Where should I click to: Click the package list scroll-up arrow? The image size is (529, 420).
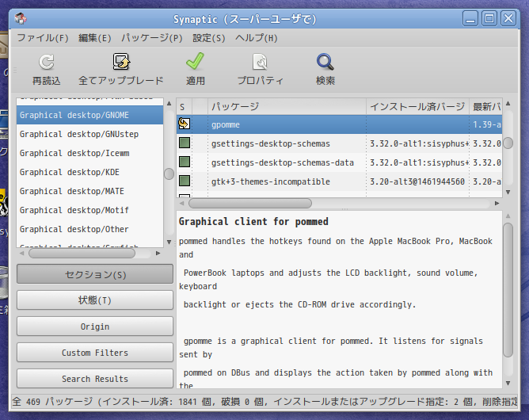[508, 103]
